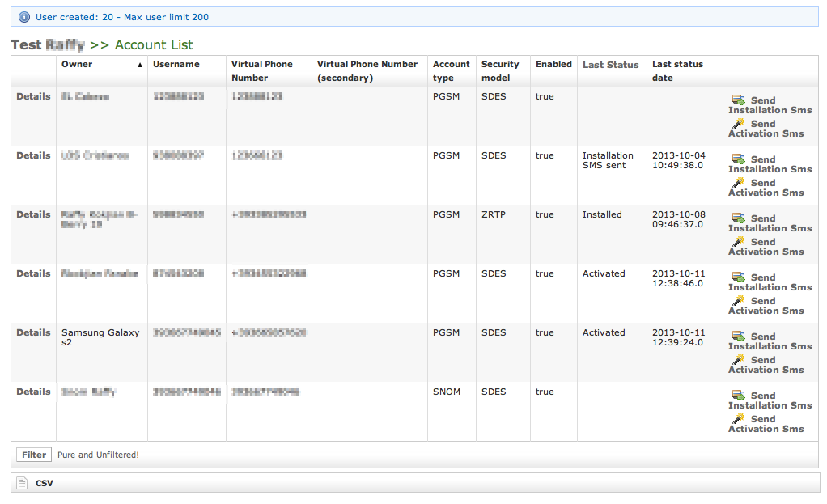Click the Username column header
827x504 pixels.
coord(176,65)
